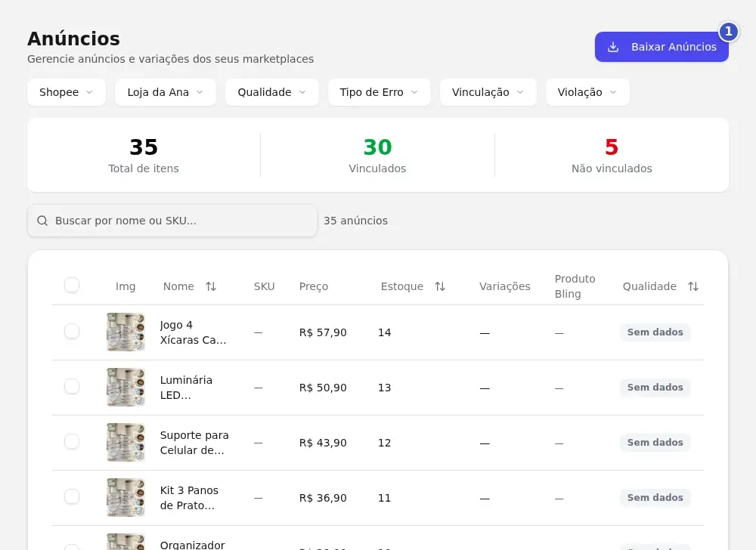
Task: Click the price R$ 57,90
Action: pos(323,332)
